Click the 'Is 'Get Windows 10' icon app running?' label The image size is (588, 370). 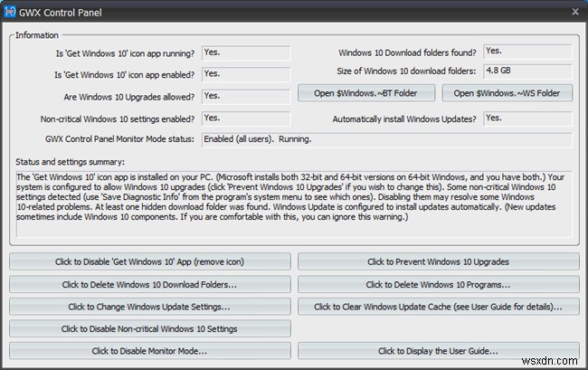[125, 53]
